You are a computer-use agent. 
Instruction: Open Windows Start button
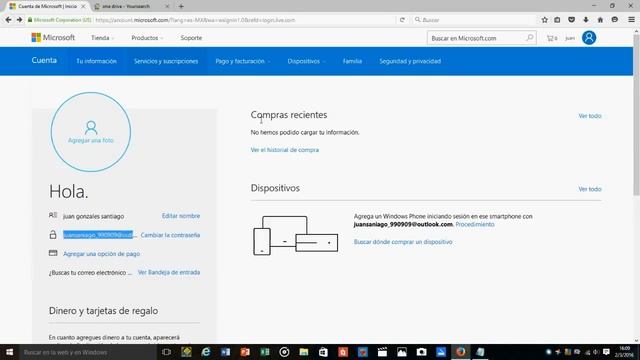click(9, 352)
